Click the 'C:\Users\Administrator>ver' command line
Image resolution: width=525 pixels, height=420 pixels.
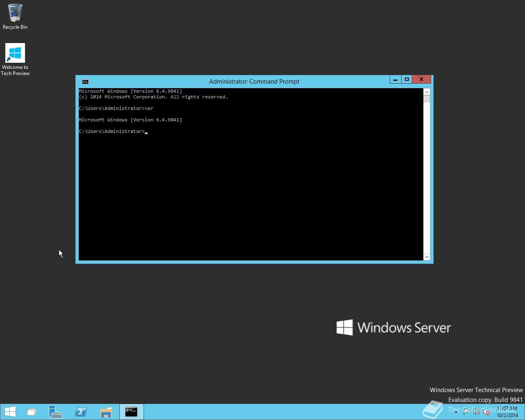click(x=116, y=108)
